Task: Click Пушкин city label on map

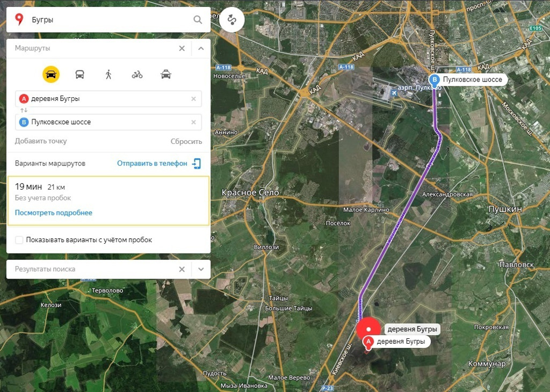Action: tap(505, 209)
